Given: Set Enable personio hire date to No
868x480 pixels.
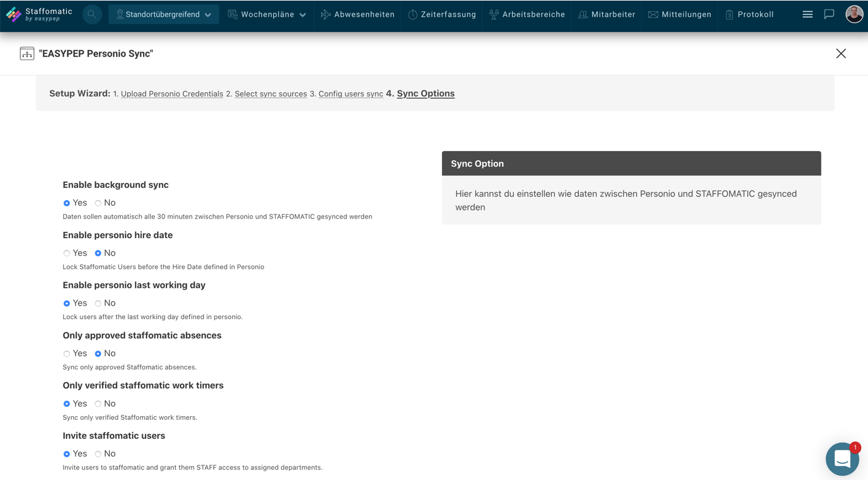Looking at the screenshot, I should (x=98, y=254).
